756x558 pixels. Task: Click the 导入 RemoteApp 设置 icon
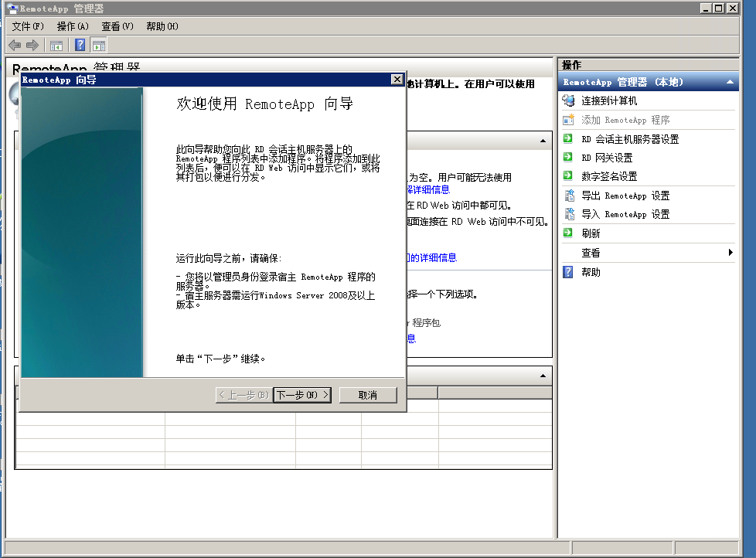[x=569, y=214]
